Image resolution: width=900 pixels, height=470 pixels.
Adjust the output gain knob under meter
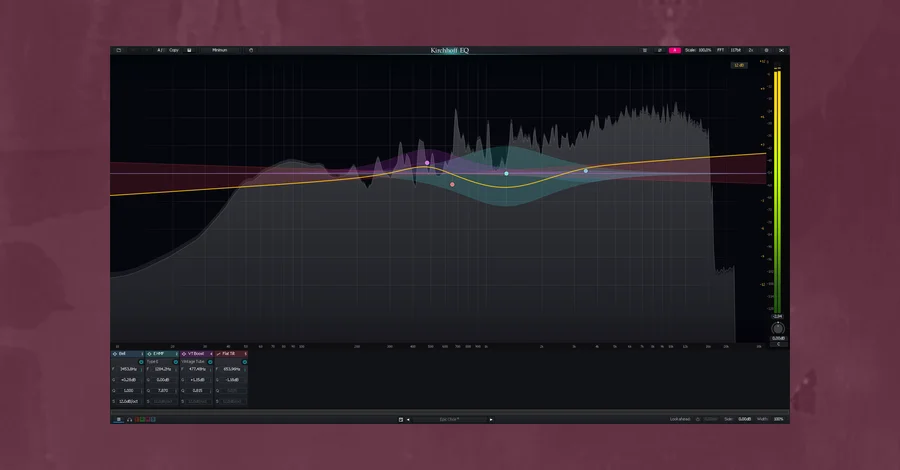click(778, 328)
